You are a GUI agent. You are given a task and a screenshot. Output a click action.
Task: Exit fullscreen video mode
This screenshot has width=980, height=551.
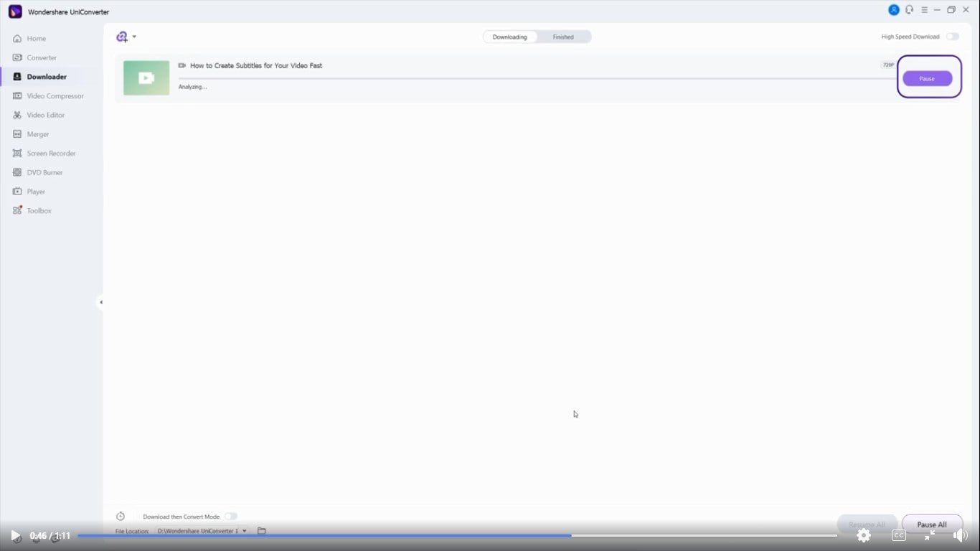tap(930, 535)
